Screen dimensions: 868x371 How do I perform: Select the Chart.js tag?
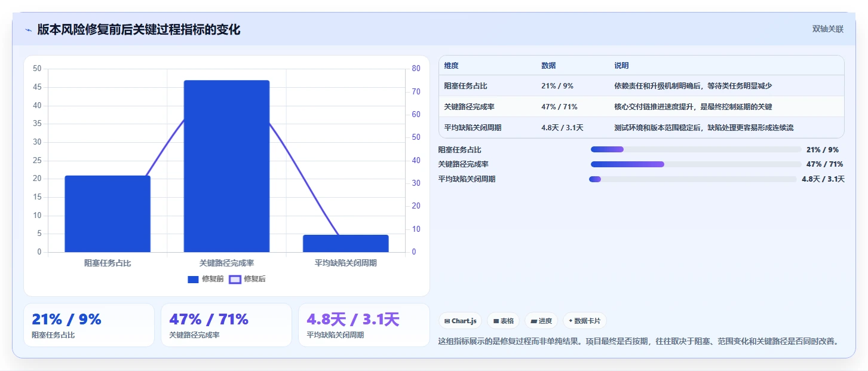click(x=461, y=321)
